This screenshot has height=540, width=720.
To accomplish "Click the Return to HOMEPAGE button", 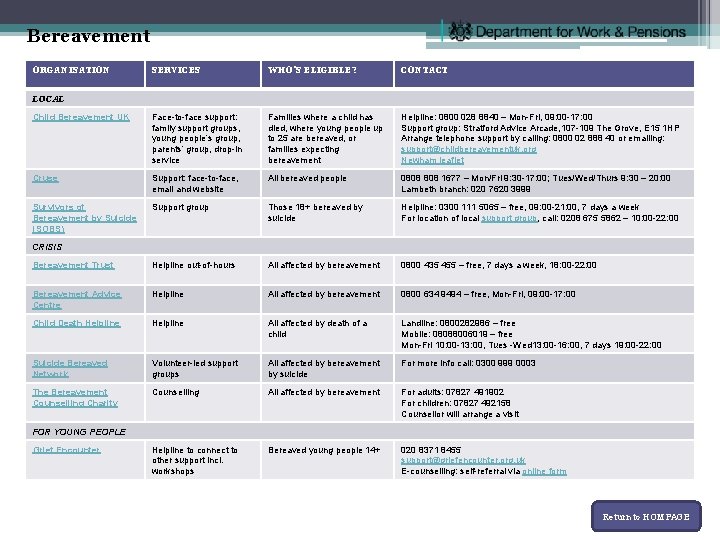I will tap(646, 517).
